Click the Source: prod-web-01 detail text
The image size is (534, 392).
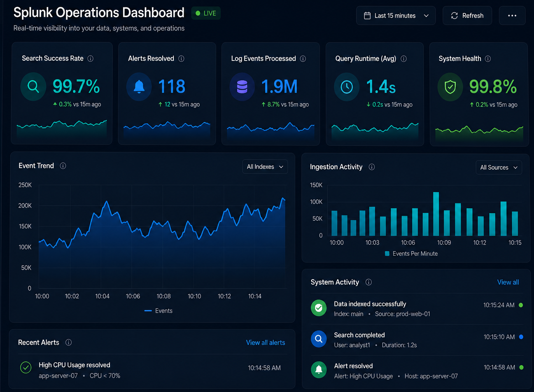403,314
